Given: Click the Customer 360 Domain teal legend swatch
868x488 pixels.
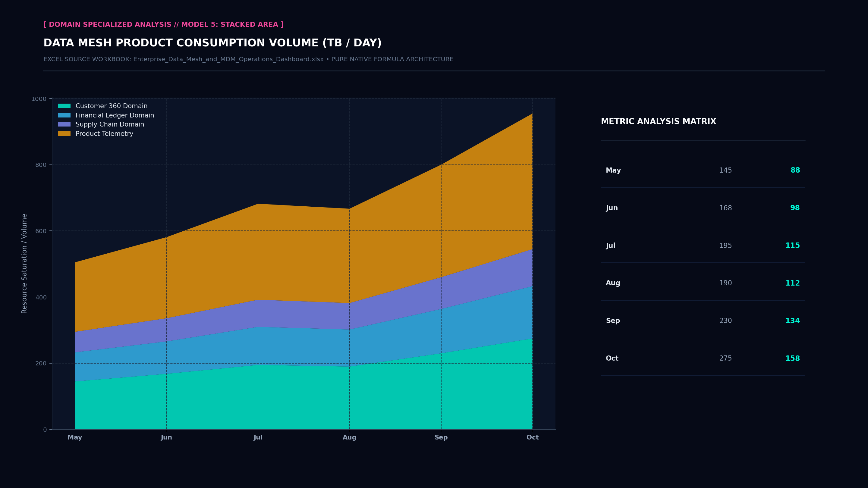Looking at the screenshot, I should coord(64,106).
